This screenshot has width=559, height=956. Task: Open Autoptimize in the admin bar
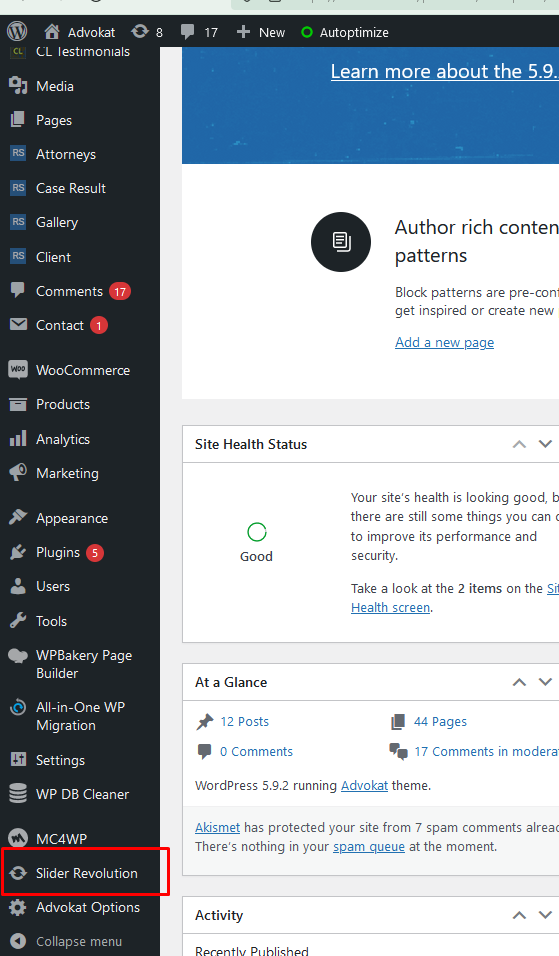tap(345, 32)
